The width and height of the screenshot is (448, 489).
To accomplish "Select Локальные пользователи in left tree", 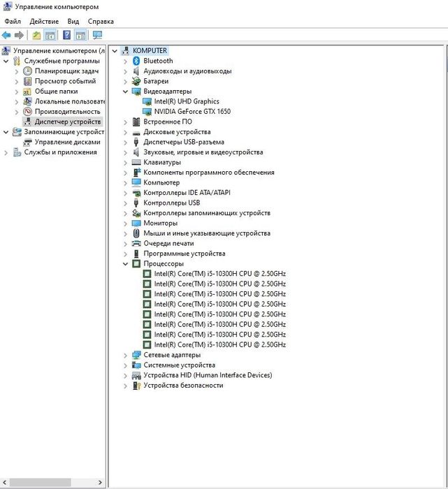I will [x=70, y=101].
